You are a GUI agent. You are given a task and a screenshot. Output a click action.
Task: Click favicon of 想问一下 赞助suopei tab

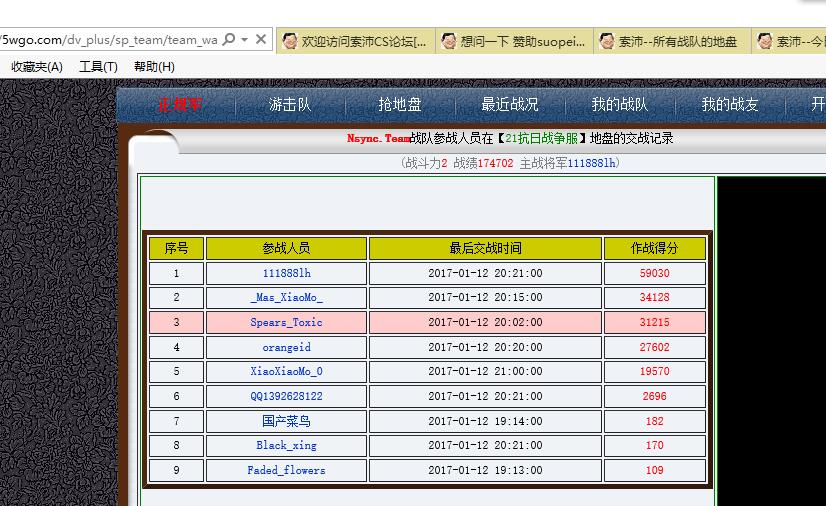pyautogui.click(x=449, y=41)
